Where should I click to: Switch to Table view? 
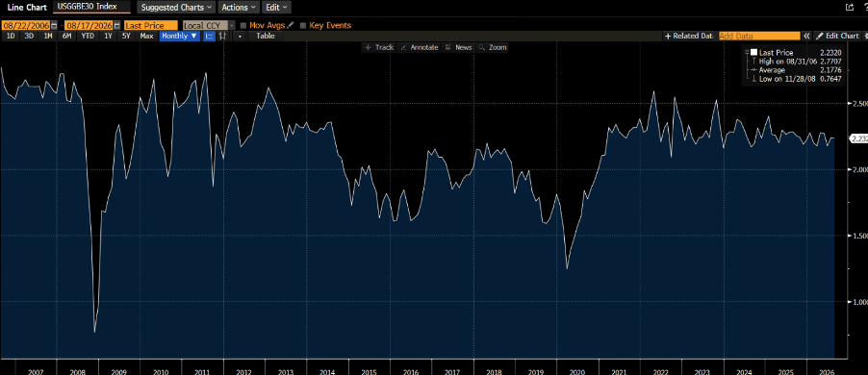point(266,36)
